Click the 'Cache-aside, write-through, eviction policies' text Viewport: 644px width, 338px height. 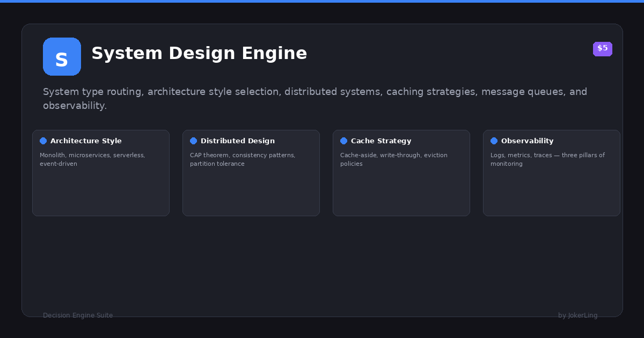click(x=394, y=159)
